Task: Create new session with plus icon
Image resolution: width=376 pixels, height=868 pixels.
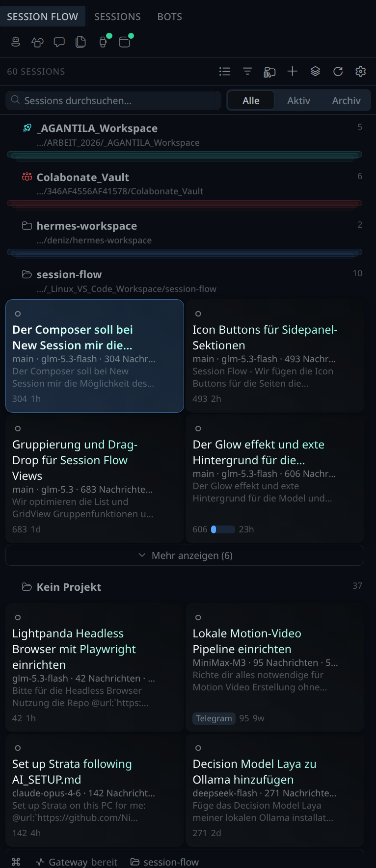Action: pyautogui.click(x=293, y=72)
